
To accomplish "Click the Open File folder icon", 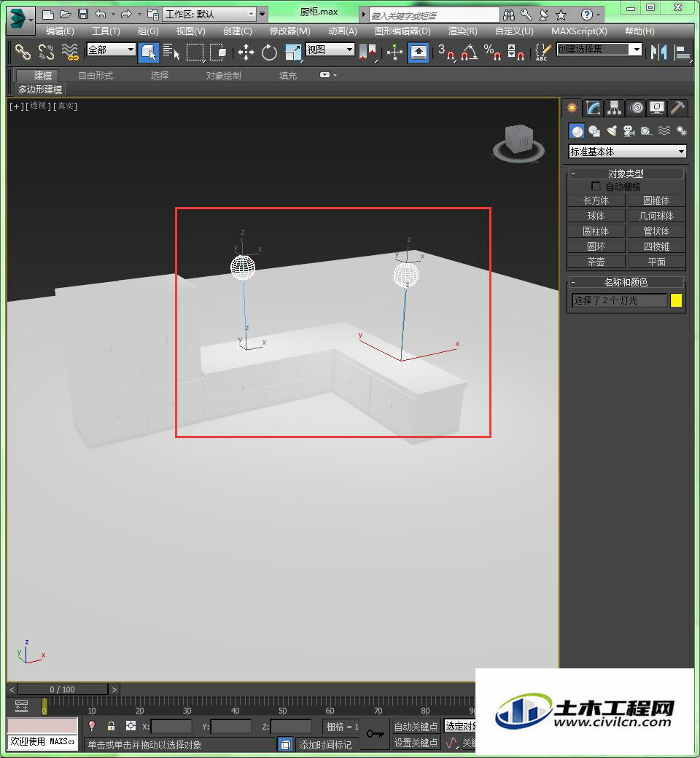I will (x=66, y=15).
